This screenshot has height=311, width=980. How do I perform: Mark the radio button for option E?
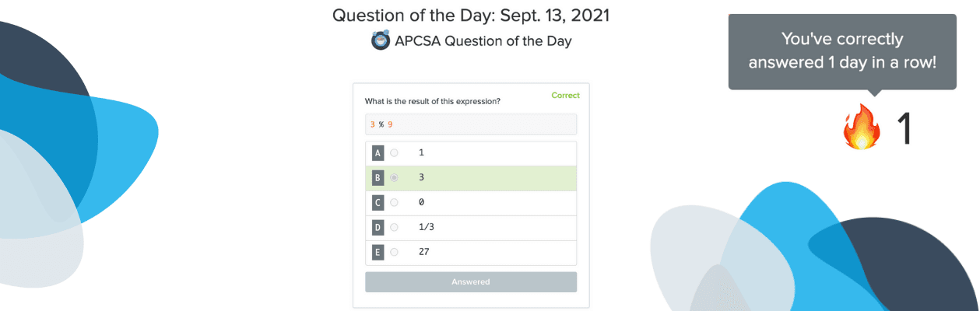pos(394,253)
